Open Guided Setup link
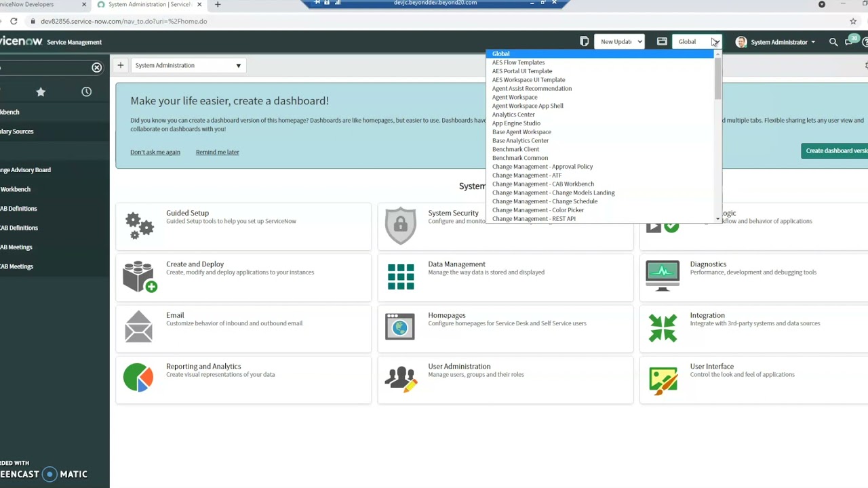 187,213
